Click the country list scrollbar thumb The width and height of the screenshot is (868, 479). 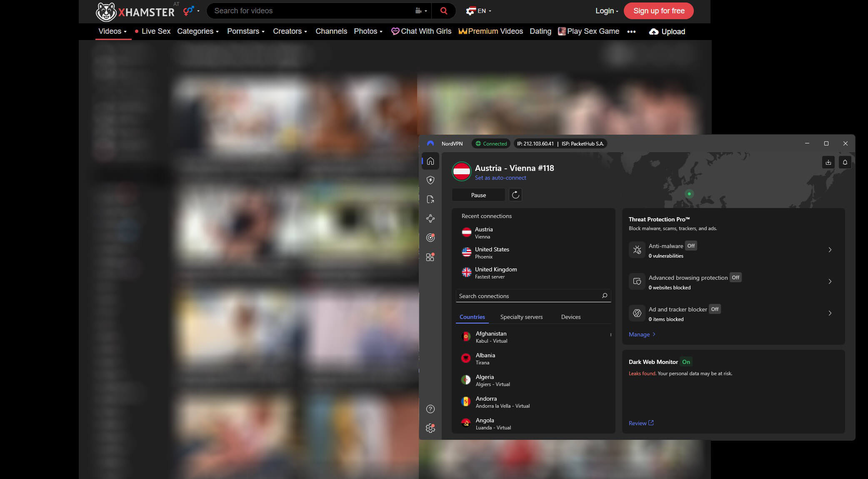[611, 335]
